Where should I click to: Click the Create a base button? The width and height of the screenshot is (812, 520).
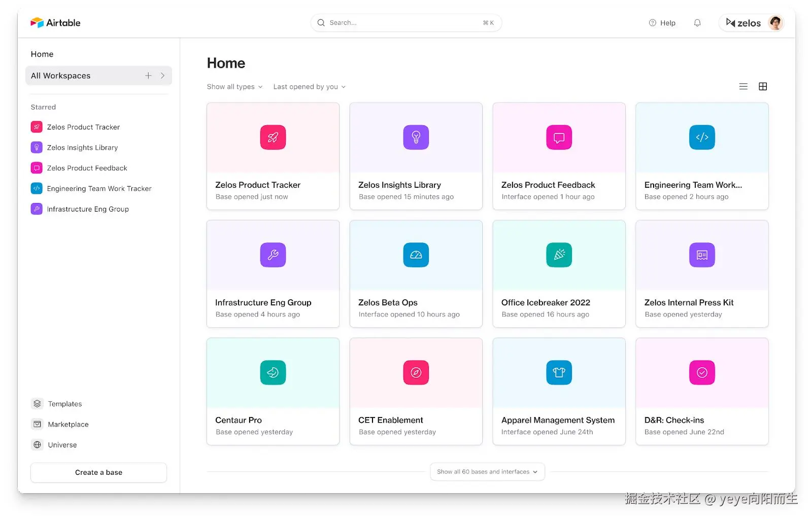(98, 472)
